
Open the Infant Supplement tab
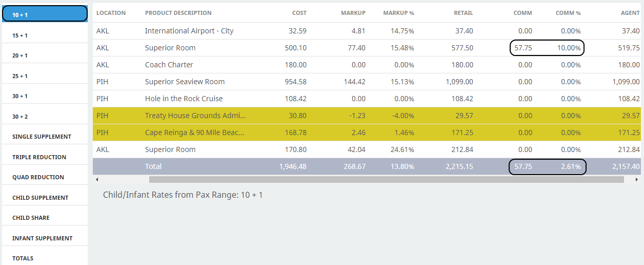point(45,238)
